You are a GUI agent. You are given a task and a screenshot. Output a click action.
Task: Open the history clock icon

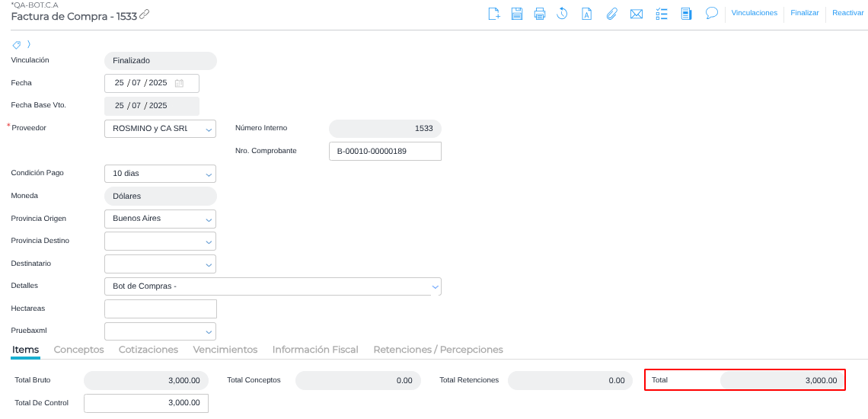tap(563, 14)
